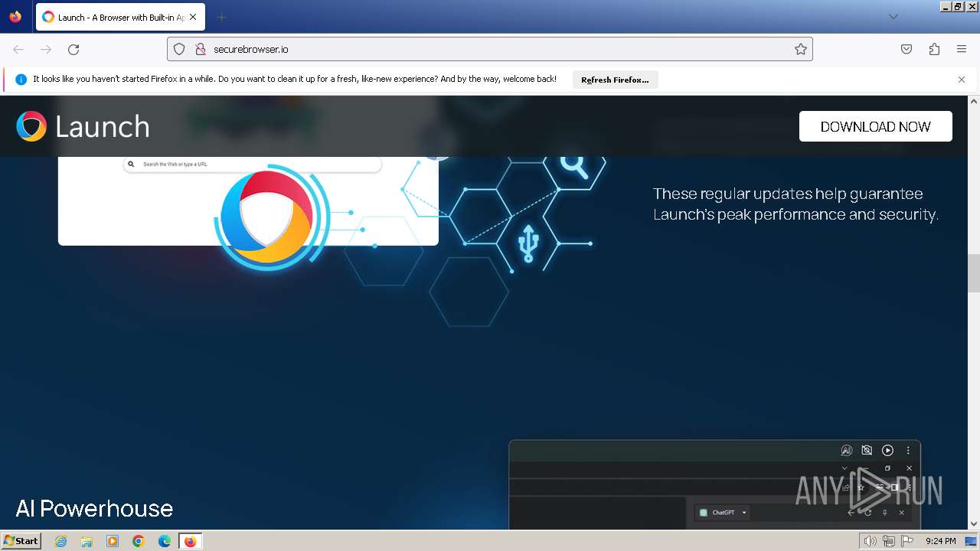Go forward to the next page
The height and width of the screenshot is (551, 980).
click(x=46, y=49)
